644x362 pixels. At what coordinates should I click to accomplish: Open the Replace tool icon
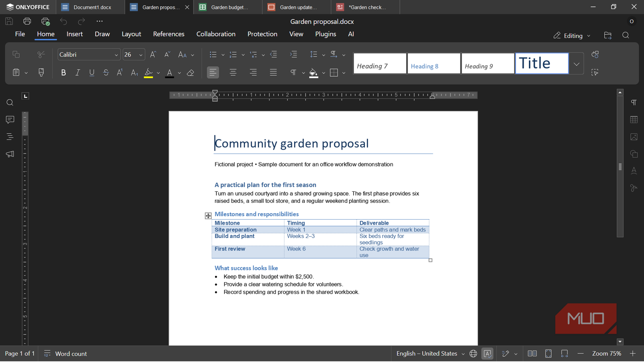click(x=595, y=54)
